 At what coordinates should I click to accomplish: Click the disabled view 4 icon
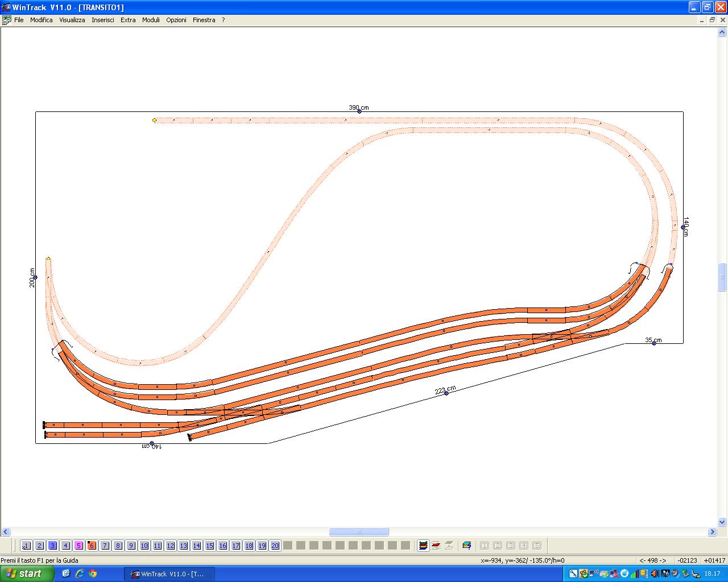[x=524, y=546]
